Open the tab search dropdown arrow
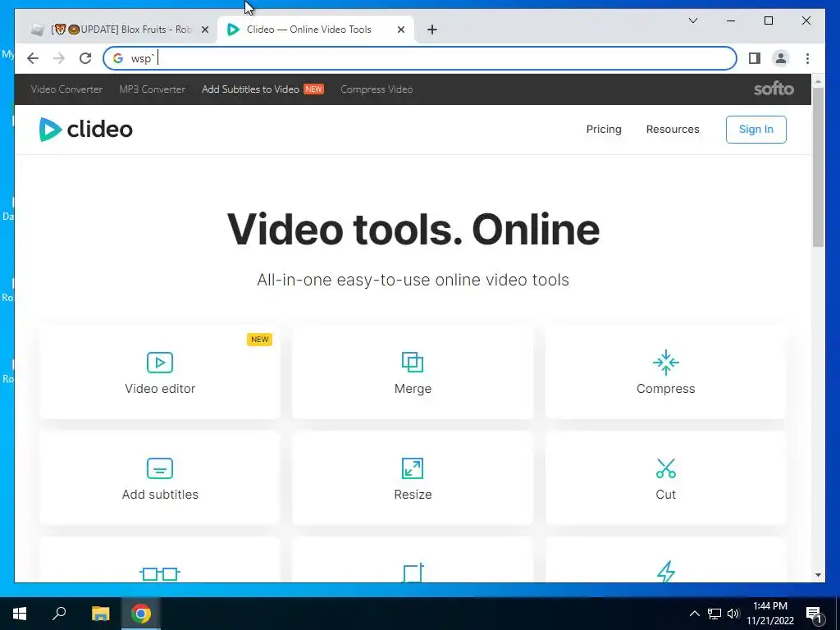 (692, 21)
